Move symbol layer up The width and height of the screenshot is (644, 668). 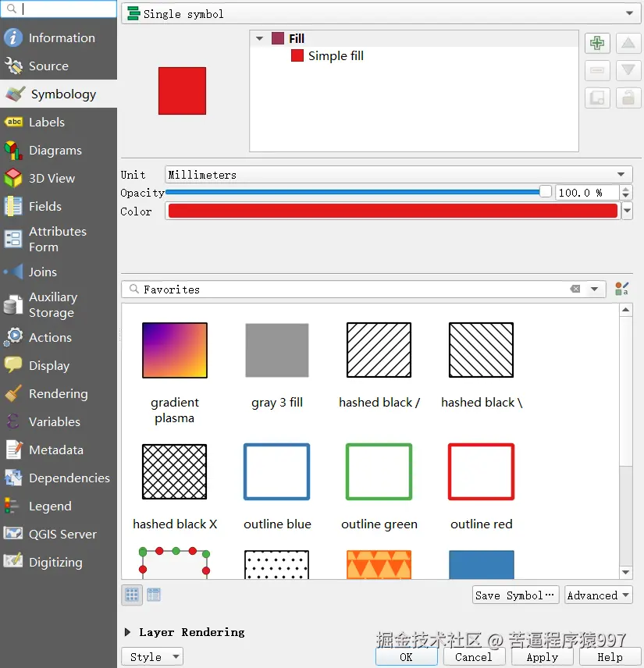pyautogui.click(x=628, y=43)
